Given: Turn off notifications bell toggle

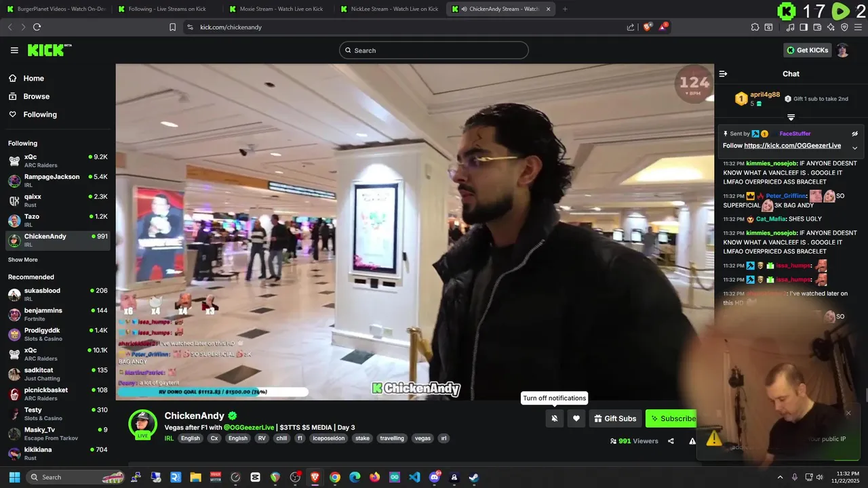Looking at the screenshot, I should pos(554,418).
